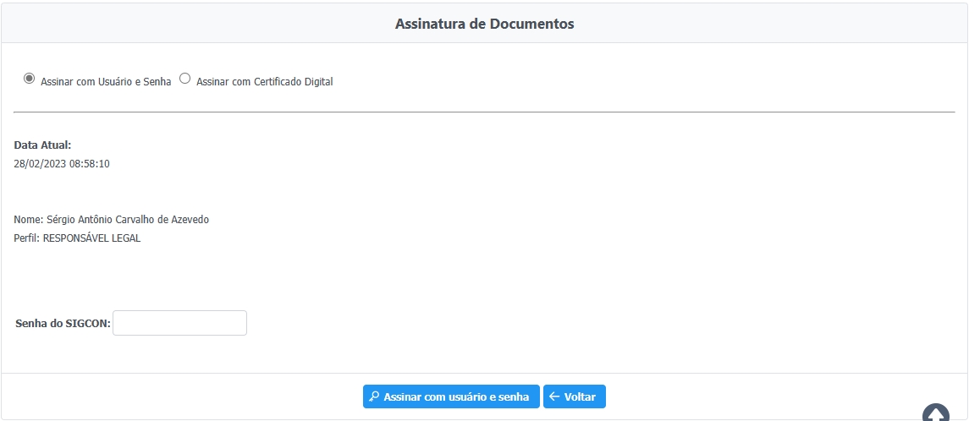The image size is (980, 421).
Task: Click the Perfil: RESPONSÁVEL LEGAL text
Action: [x=77, y=238]
